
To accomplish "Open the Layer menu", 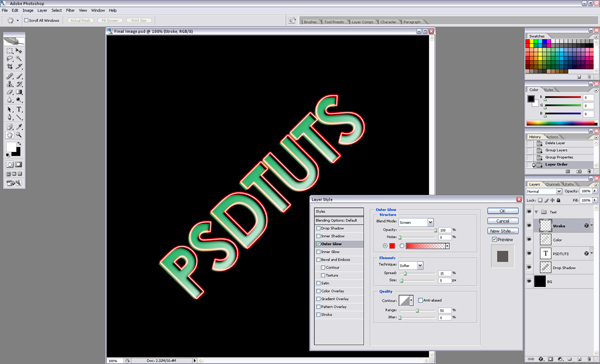I will click(42, 10).
